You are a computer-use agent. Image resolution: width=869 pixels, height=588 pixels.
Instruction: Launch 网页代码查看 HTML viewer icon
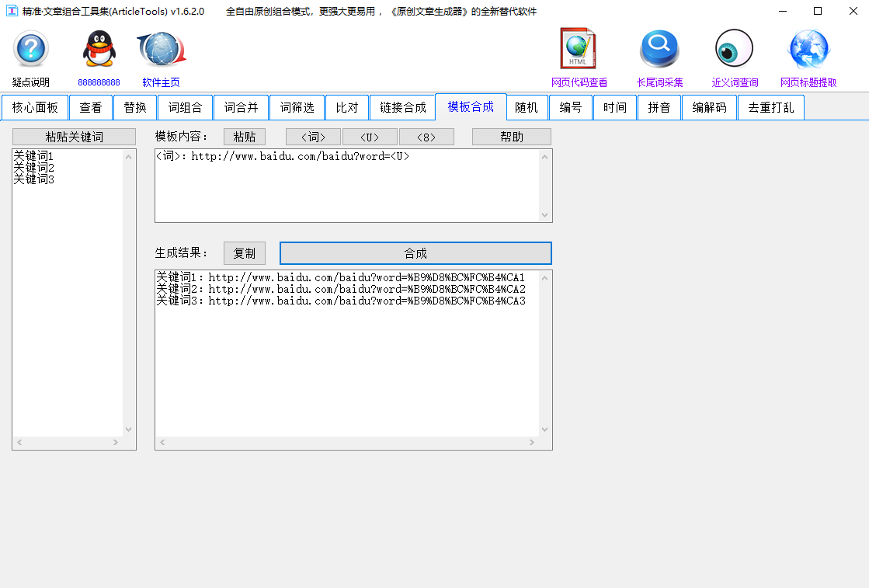578,48
